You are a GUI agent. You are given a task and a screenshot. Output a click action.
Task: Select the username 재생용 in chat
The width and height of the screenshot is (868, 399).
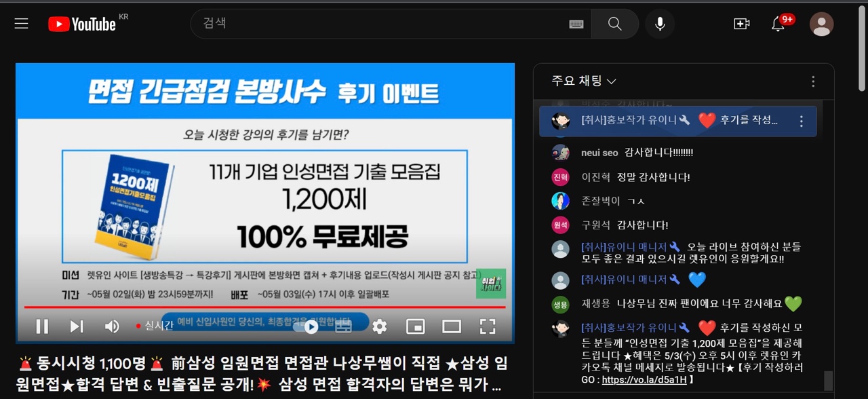596,304
